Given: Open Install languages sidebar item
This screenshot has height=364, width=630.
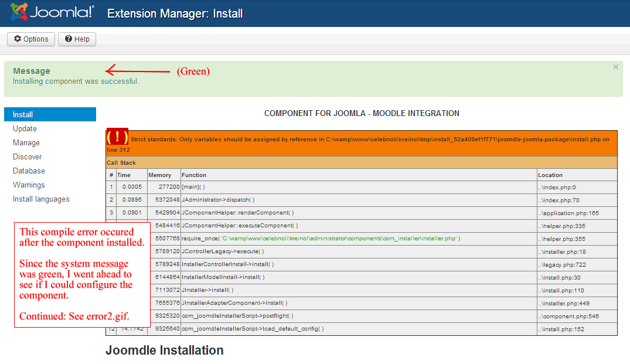Looking at the screenshot, I should pos(41,199).
